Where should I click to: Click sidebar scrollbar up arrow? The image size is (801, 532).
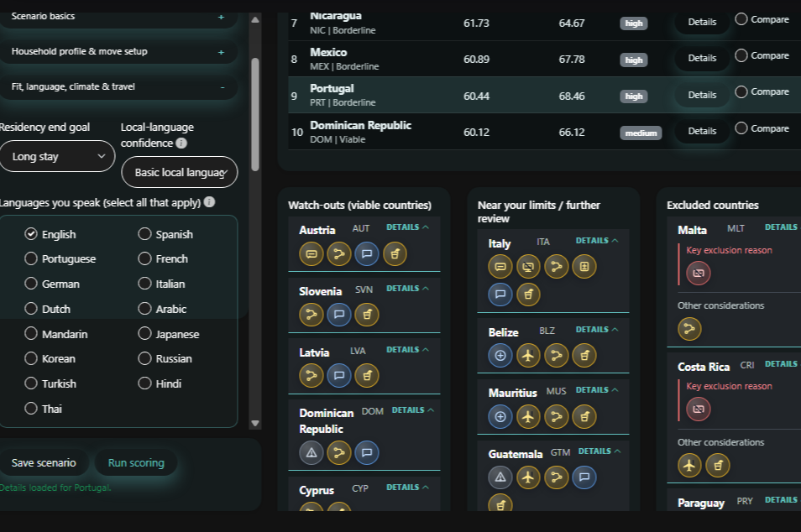coord(255,20)
